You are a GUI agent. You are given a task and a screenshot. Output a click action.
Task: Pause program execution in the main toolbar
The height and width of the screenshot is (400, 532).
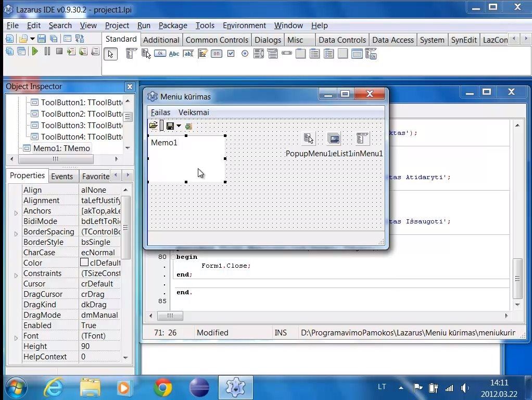[47, 51]
